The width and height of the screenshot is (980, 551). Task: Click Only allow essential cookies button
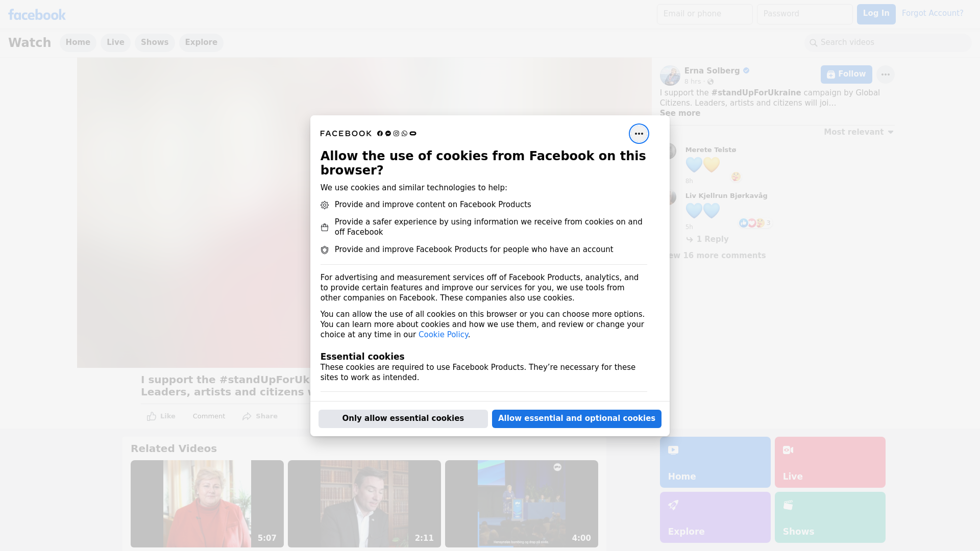tap(403, 418)
